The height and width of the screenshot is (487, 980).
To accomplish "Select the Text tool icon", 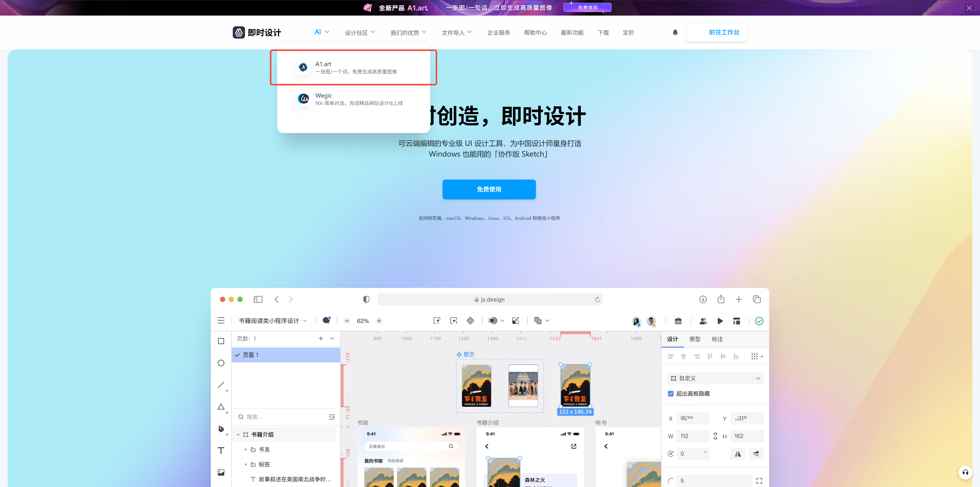I will [221, 450].
